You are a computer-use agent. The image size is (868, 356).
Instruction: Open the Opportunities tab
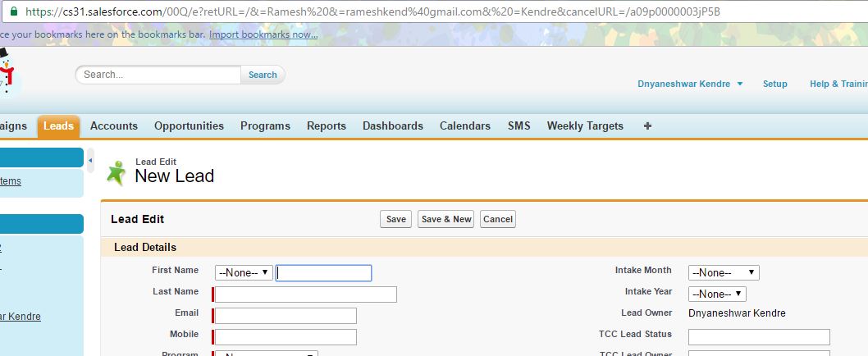point(189,126)
